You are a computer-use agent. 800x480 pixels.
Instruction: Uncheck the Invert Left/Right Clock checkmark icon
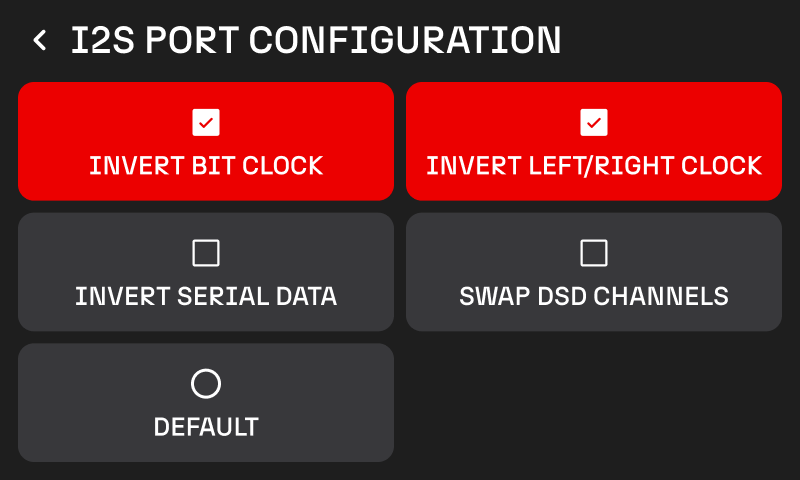coord(594,122)
